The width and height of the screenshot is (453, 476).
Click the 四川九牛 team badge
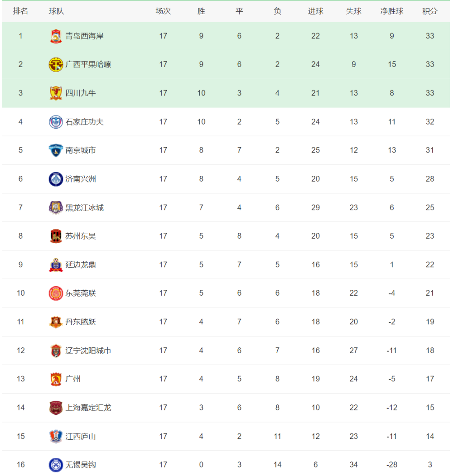point(56,93)
